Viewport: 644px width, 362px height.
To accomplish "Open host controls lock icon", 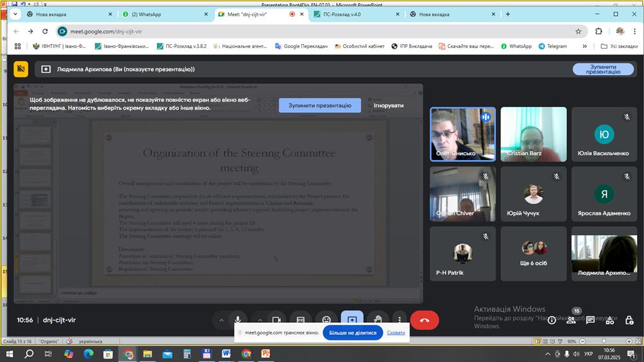I will 629,320.
